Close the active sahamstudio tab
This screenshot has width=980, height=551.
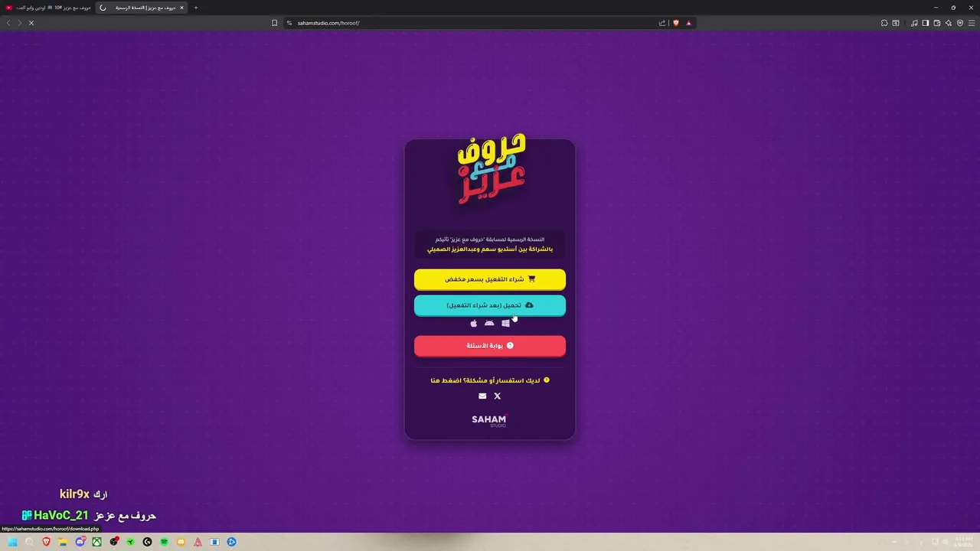click(x=181, y=8)
